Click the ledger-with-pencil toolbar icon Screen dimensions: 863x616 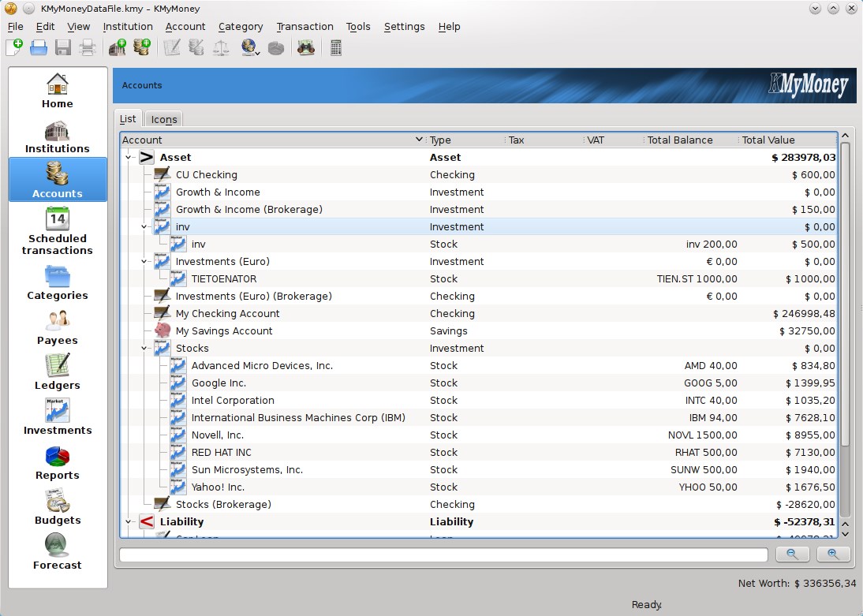(x=172, y=48)
